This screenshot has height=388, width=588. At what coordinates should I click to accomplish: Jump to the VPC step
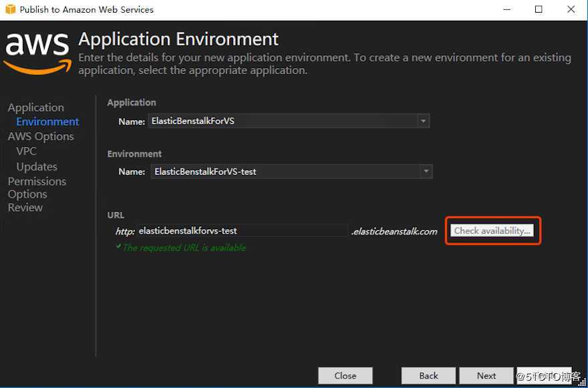pos(26,152)
